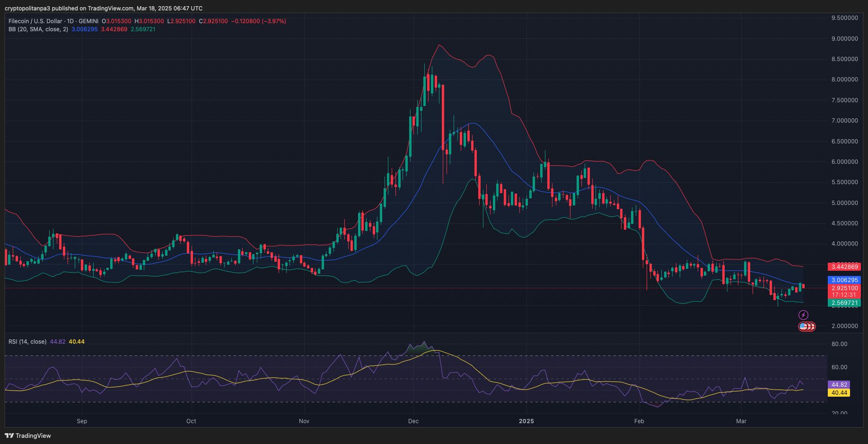Image resolution: width=868 pixels, height=444 pixels.
Task: Click the change value −0.120800 (−3.97%)
Action: click(x=258, y=21)
